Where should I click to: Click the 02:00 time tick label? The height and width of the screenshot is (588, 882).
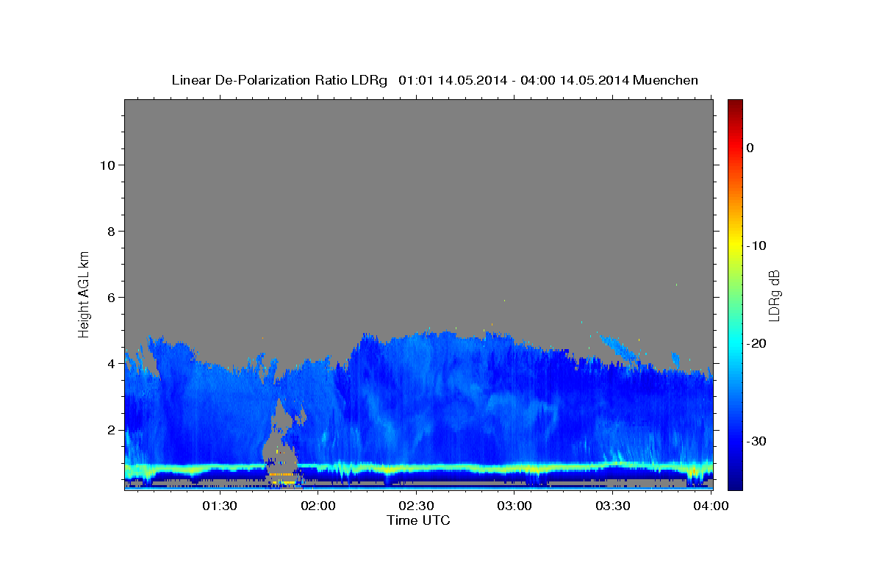click(x=318, y=506)
